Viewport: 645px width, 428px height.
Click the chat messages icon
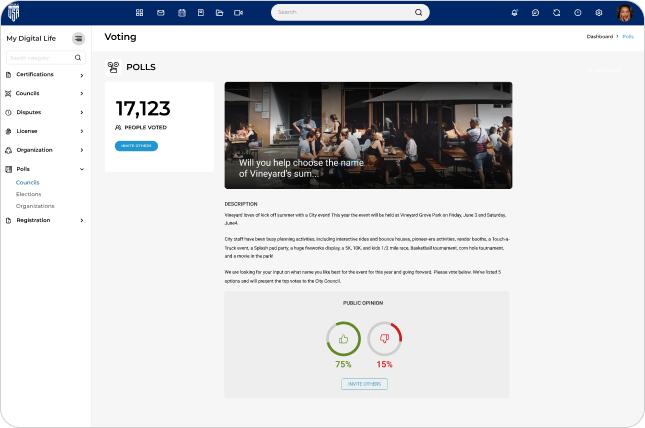536,13
